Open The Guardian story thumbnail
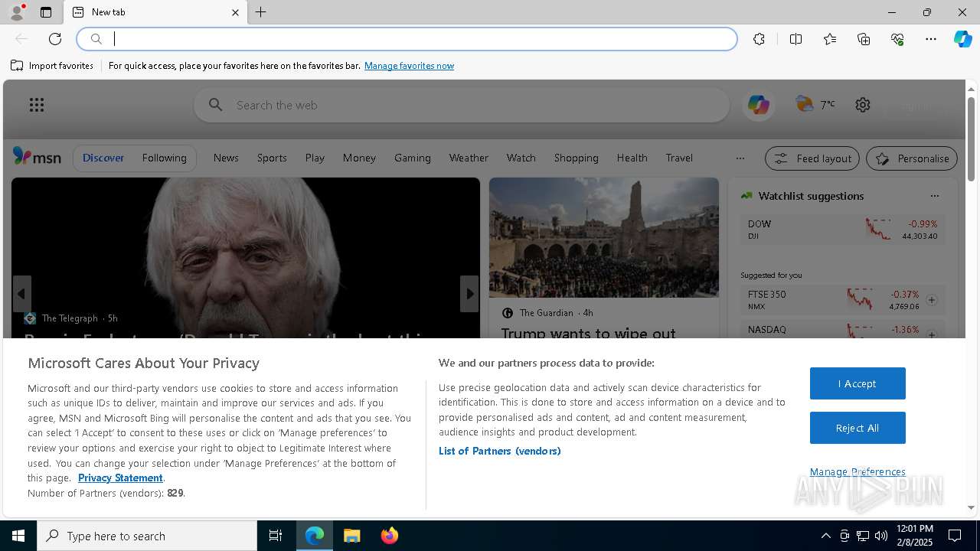 click(x=604, y=237)
